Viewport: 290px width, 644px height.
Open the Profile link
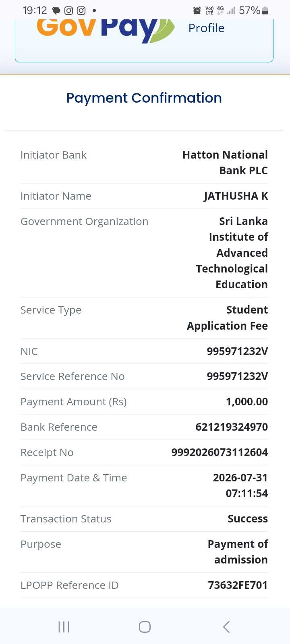[x=206, y=28]
